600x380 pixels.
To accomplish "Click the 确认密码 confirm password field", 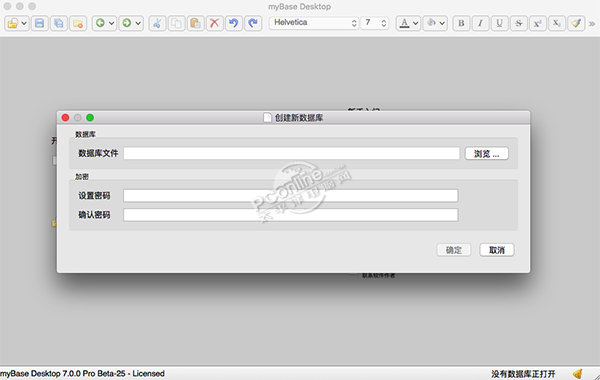I will point(290,215).
